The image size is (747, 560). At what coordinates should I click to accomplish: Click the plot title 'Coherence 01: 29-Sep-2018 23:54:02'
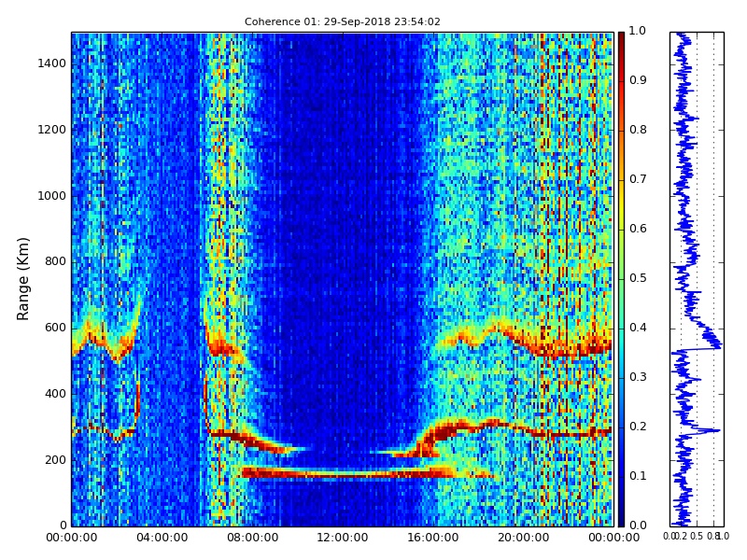point(342,21)
